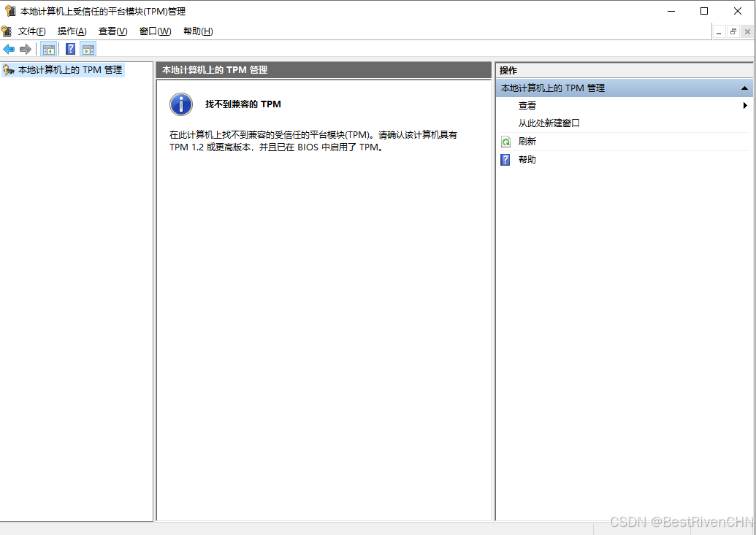Collapse the 本地计算机上的 TPM 管理 actions section
Screen dimensions: 756x535
(x=744, y=88)
